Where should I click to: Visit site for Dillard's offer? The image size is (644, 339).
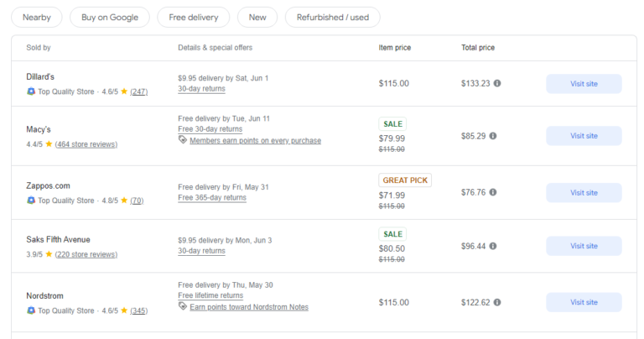[x=584, y=84]
